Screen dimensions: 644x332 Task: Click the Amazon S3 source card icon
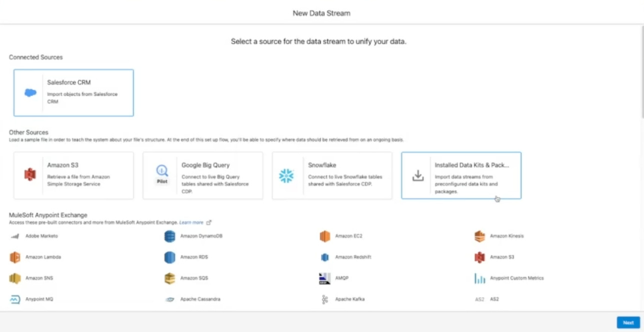click(30, 175)
